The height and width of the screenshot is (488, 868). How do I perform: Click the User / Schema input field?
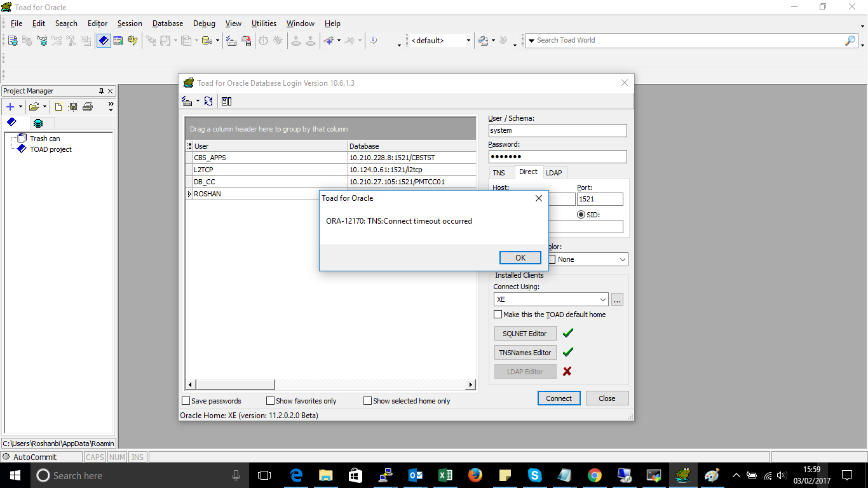pyautogui.click(x=557, y=130)
